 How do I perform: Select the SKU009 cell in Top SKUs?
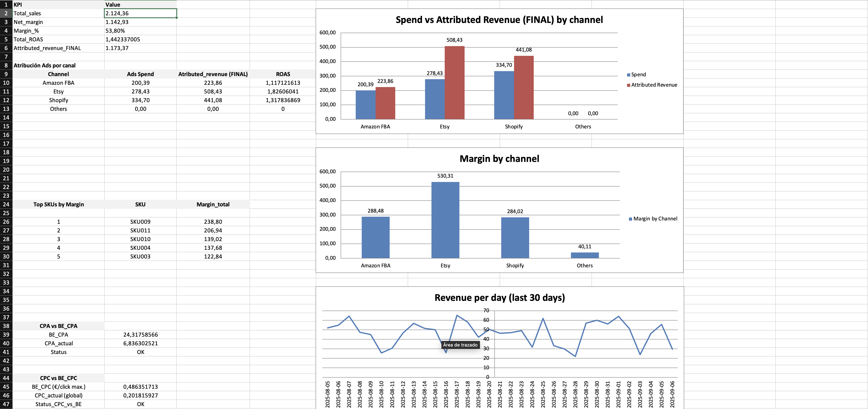141,221
